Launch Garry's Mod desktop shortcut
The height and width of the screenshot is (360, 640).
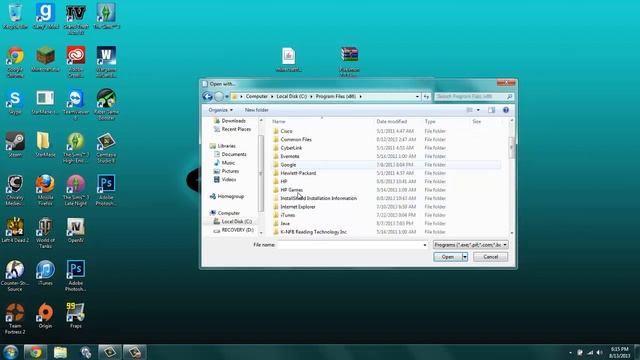pyautogui.click(x=45, y=16)
